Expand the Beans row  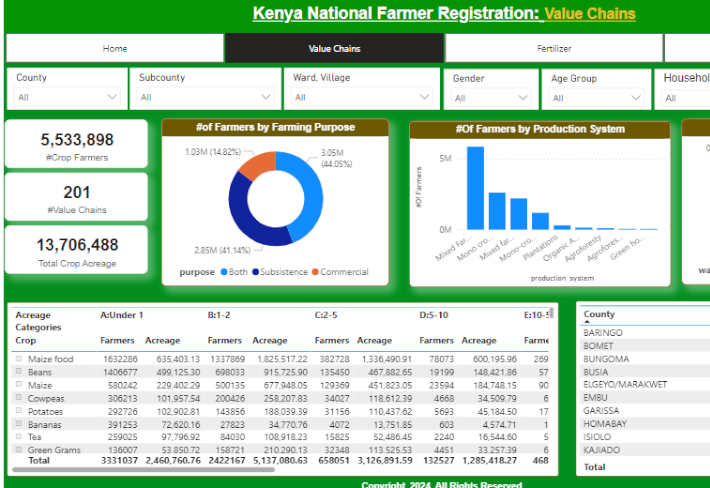coord(19,371)
